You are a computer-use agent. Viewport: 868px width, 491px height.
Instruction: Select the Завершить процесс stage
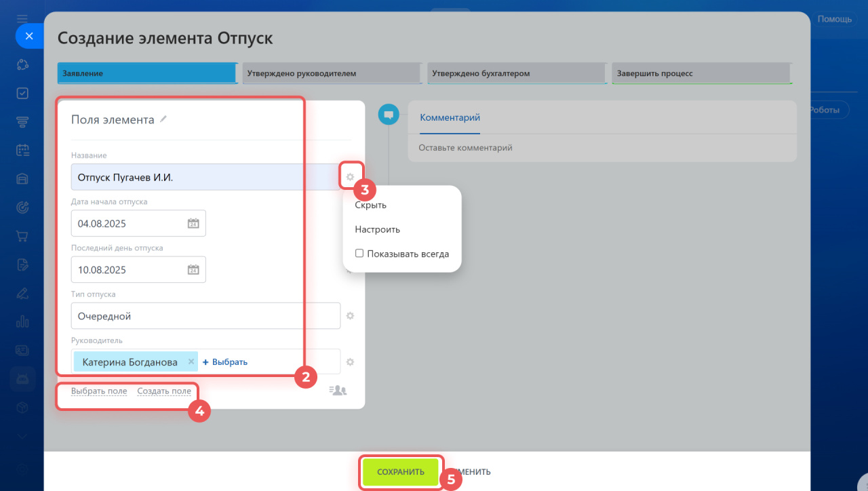701,73
